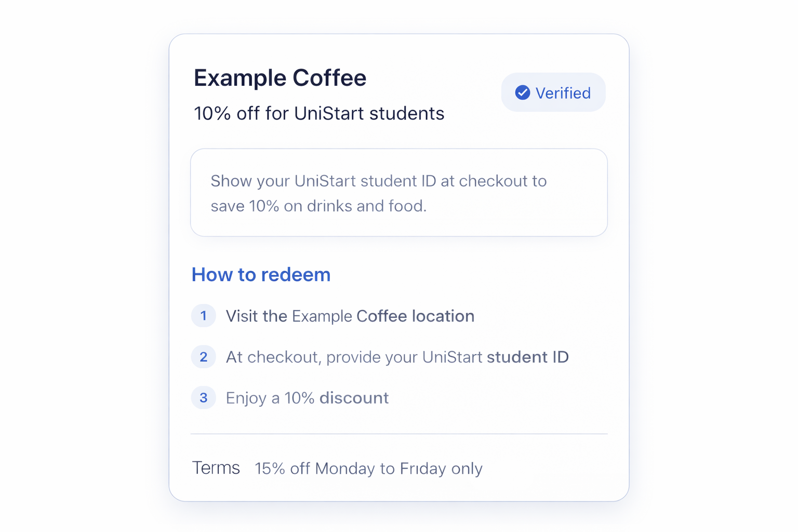Click the Verified label text

[563, 93]
